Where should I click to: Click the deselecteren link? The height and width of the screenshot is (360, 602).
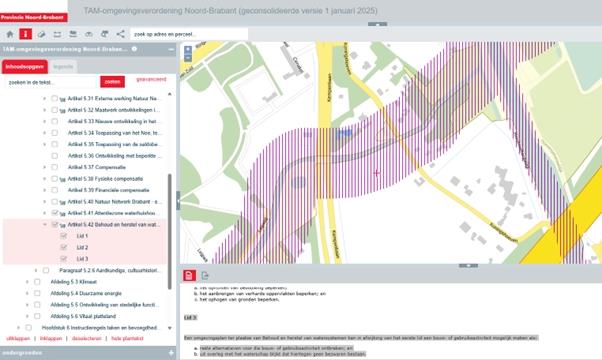point(87,339)
